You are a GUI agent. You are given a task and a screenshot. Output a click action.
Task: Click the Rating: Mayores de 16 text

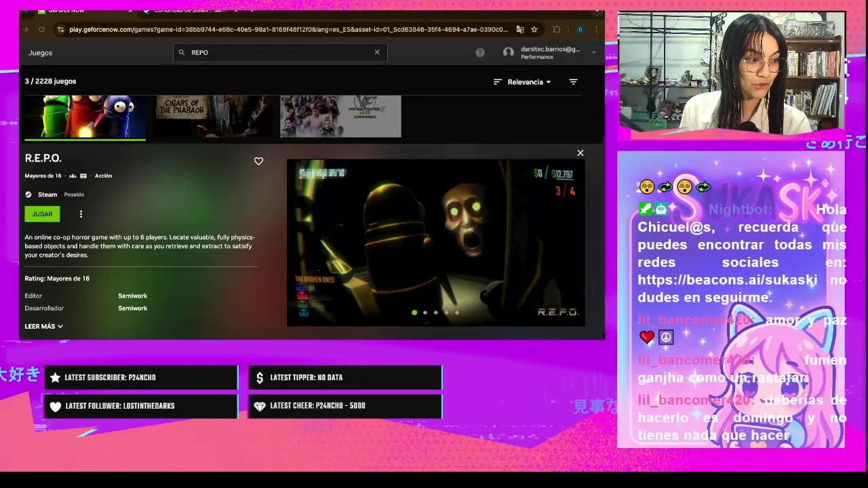pyautogui.click(x=57, y=279)
